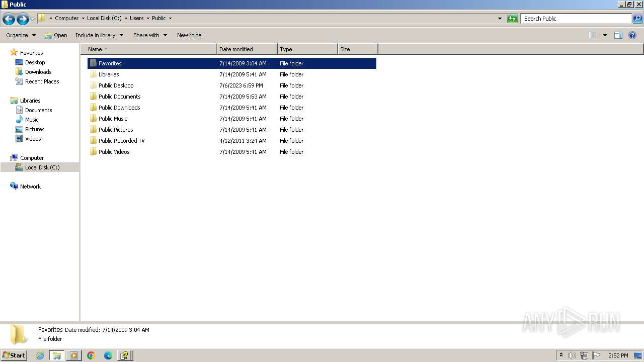Click Windows Explorer taskbar button
644x362 pixels.
coord(57,355)
